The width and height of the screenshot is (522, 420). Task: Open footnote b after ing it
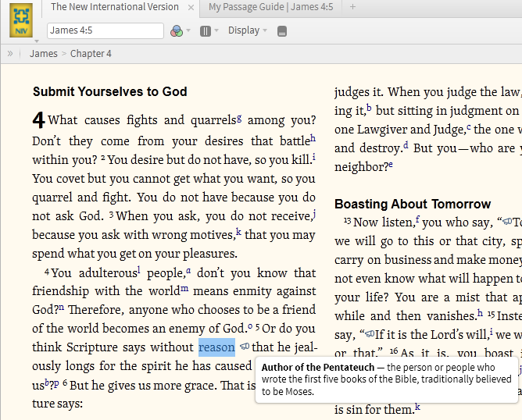click(369, 108)
